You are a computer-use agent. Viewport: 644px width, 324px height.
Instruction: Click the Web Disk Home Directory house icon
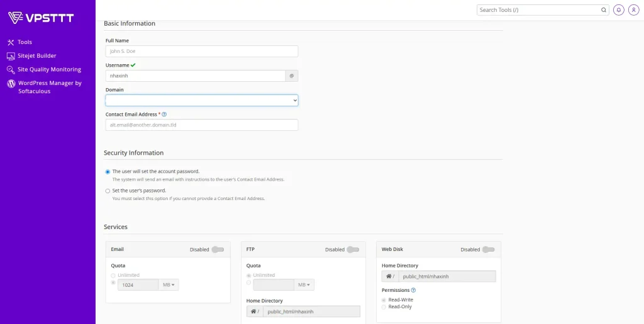(390, 276)
